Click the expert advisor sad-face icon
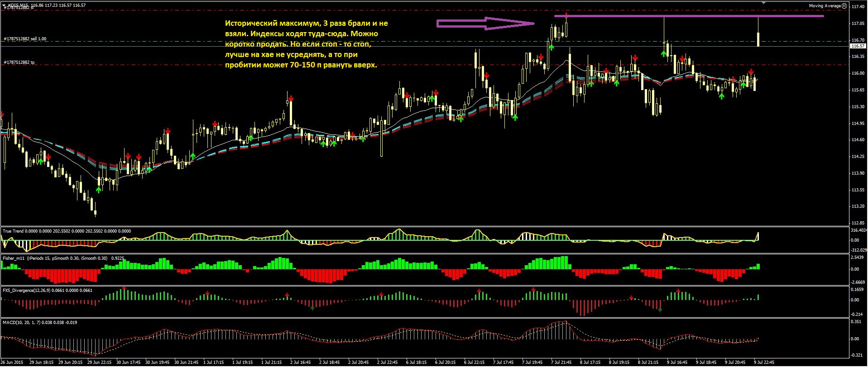 [844, 6]
